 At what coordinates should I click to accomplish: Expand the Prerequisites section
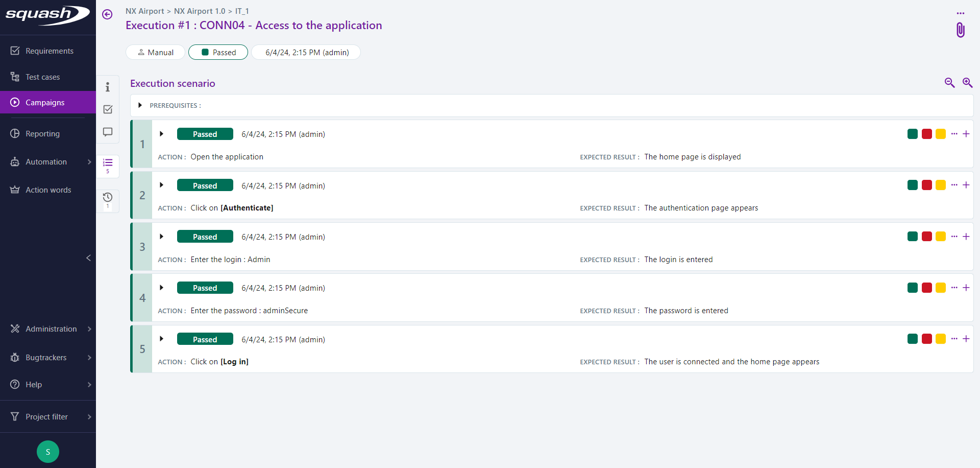140,105
